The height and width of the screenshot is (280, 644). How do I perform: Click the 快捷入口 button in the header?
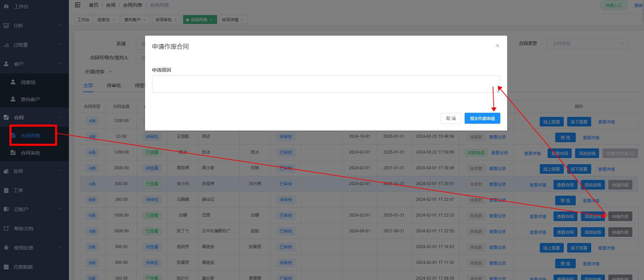613,5
